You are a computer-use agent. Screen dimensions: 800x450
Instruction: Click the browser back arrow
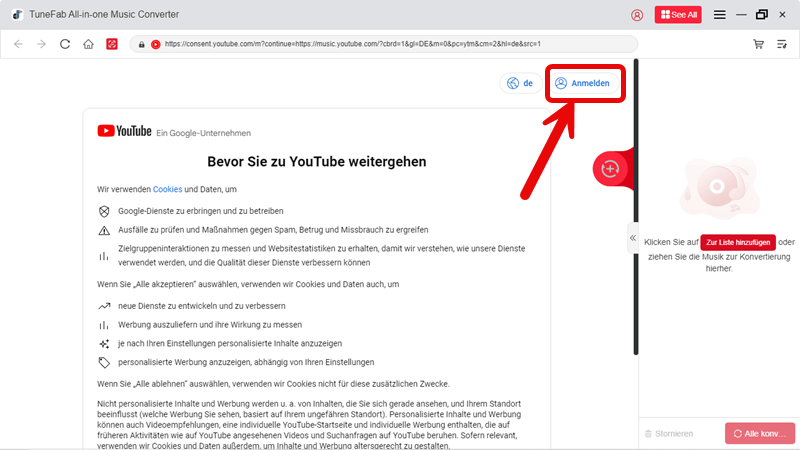[18, 44]
